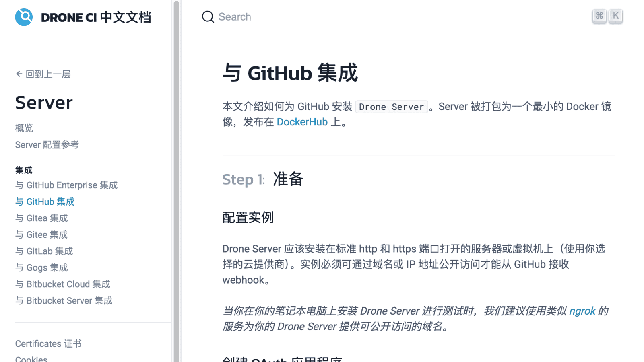The height and width of the screenshot is (362, 644).
Task: Open Certificates 证书 sidebar entry
Action: (x=48, y=343)
